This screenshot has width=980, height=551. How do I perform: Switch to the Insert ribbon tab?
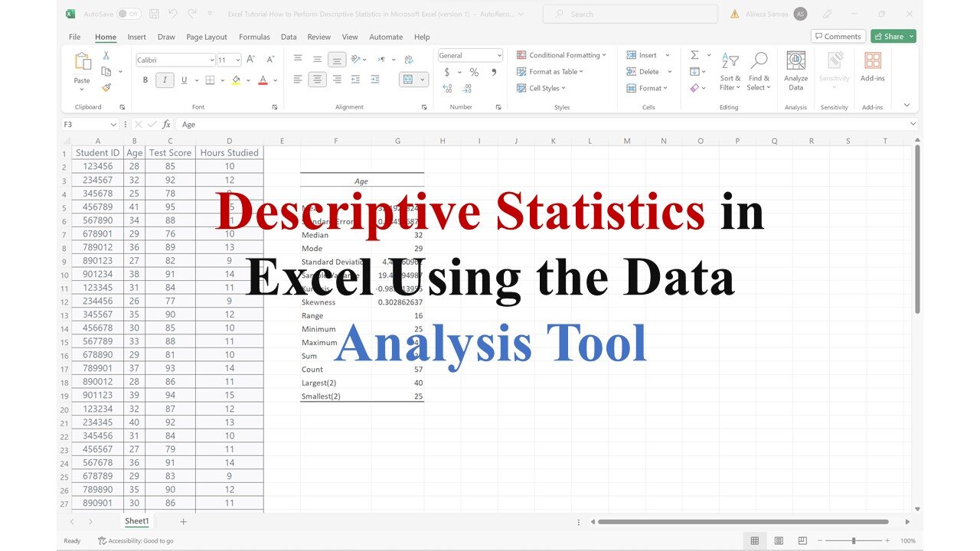coord(137,37)
